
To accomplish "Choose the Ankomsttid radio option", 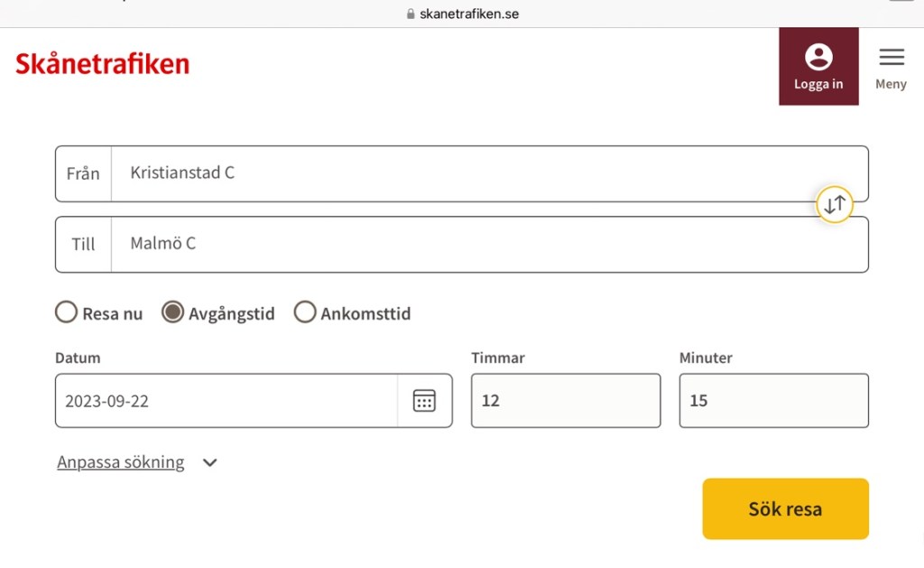I will pyautogui.click(x=305, y=313).
